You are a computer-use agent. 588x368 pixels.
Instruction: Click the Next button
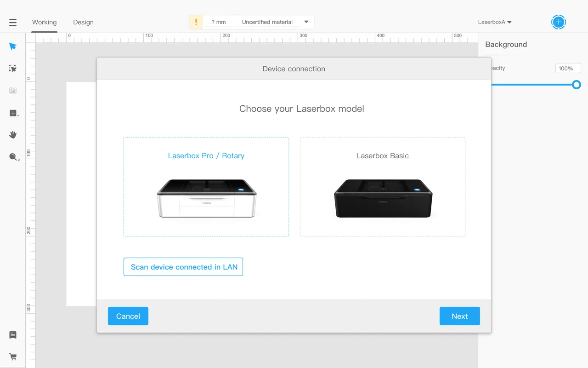point(460,316)
